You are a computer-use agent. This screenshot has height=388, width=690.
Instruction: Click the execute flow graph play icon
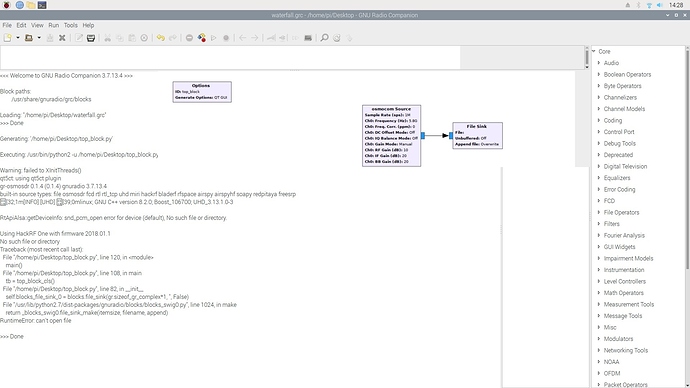(214, 38)
